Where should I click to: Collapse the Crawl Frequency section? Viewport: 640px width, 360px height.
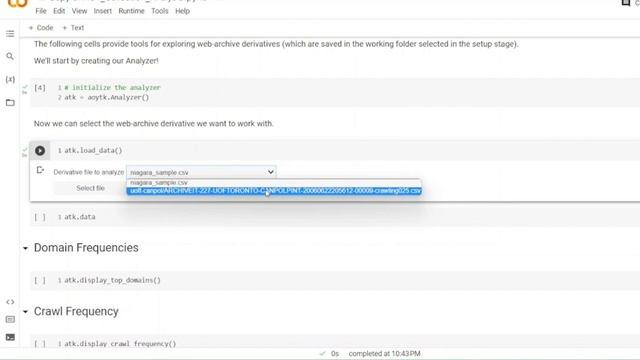click(x=25, y=312)
